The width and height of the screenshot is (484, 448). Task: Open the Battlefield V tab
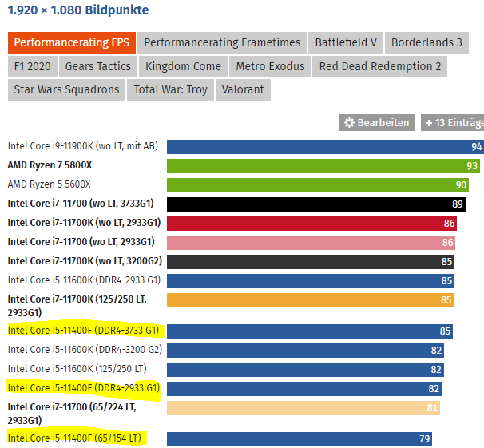[x=346, y=43]
